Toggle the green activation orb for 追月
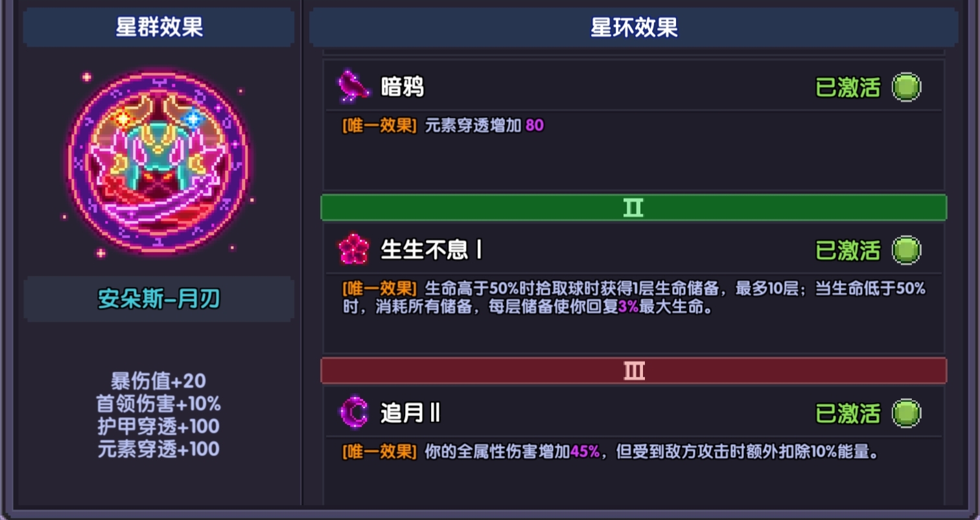Viewport: 980px width, 520px height. click(x=906, y=413)
